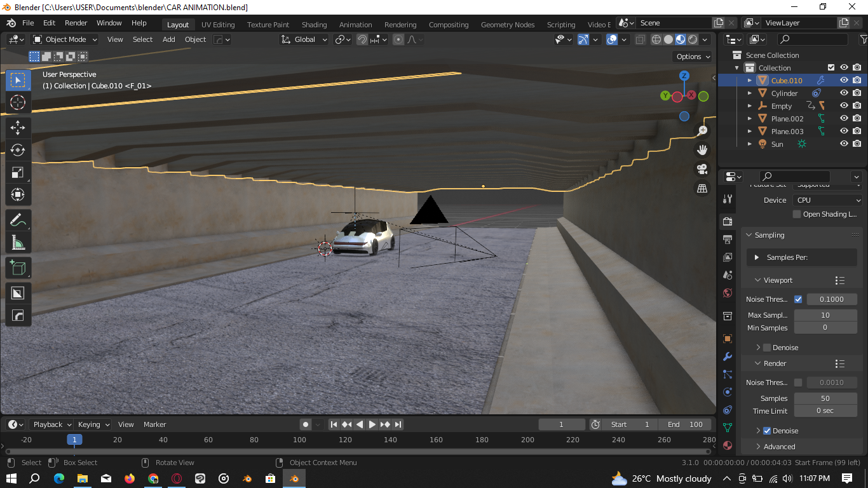Uncheck the Collection exclude checkbox
Viewport: 868px width, 488px height.
(x=831, y=68)
